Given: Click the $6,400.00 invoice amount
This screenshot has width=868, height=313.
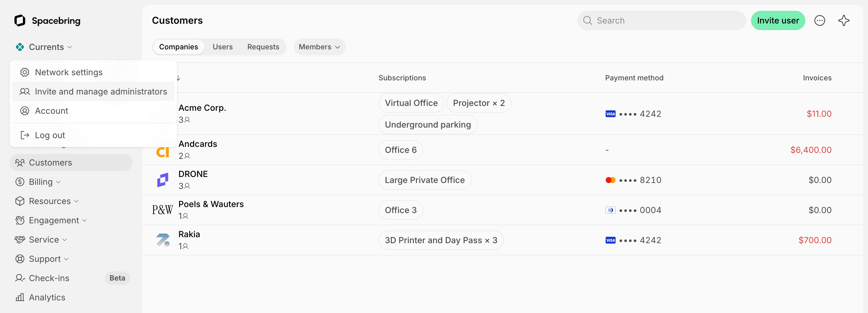Looking at the screenshot, I should (811, 150).
